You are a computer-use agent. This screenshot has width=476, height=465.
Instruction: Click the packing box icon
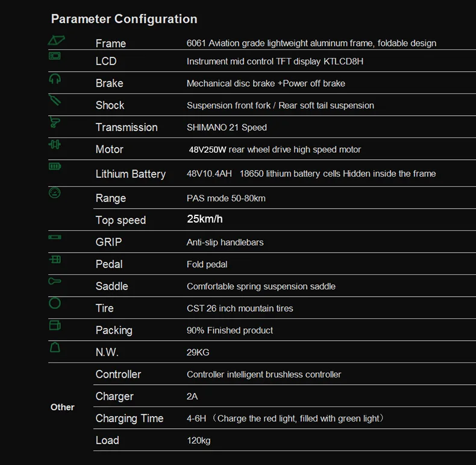[55, 326]
